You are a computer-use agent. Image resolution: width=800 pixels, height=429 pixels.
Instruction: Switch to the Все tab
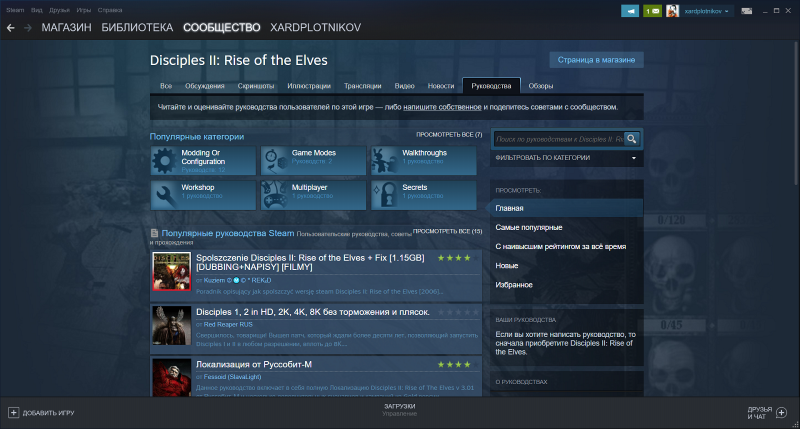point(166,86)
